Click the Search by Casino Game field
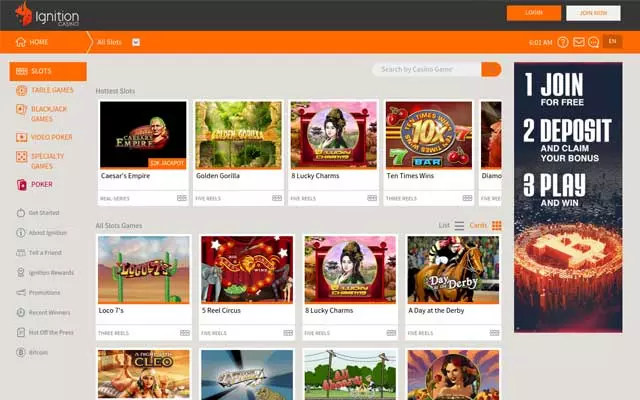This screenshot has width=640, height=400. 427,69
